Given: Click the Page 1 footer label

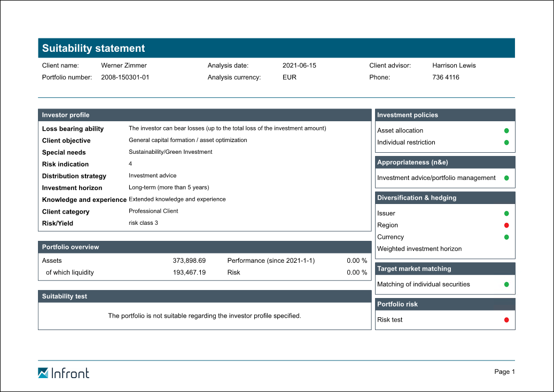Looking at the screenshot, I should point(504,372).
